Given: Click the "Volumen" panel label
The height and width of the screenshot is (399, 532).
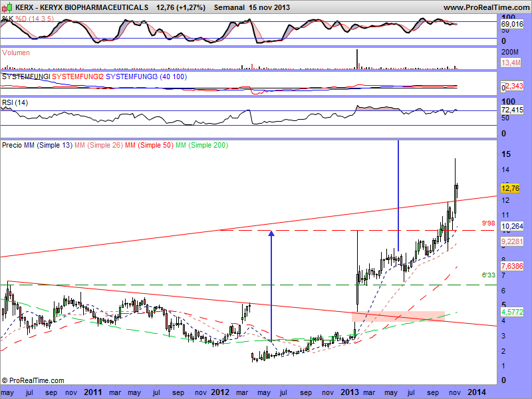Looking at the screenshot, I should tap(15, 53).
